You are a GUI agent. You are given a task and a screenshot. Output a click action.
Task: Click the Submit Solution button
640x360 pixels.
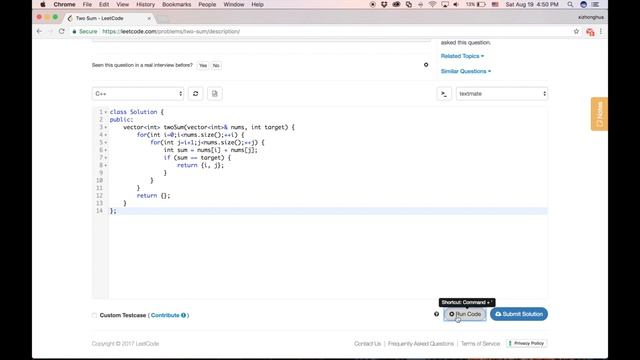[x=519, y=314]
